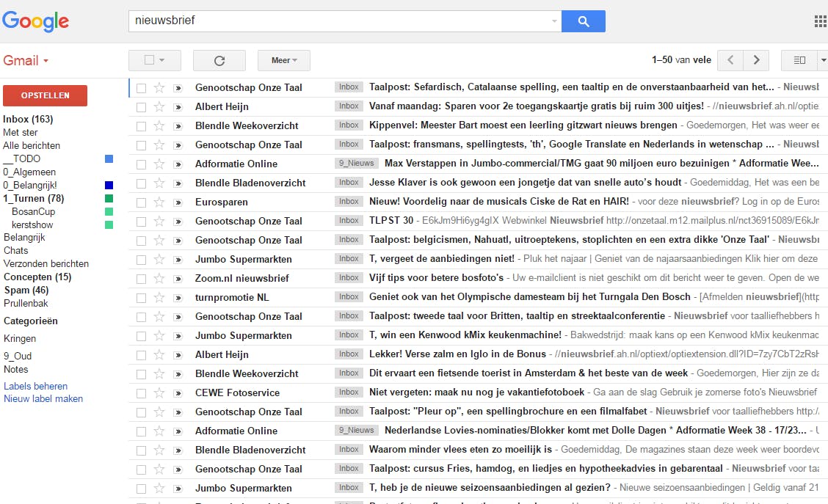
Task: Click the blue color swatch of __TODO label
Action: (x=109, y=159)
